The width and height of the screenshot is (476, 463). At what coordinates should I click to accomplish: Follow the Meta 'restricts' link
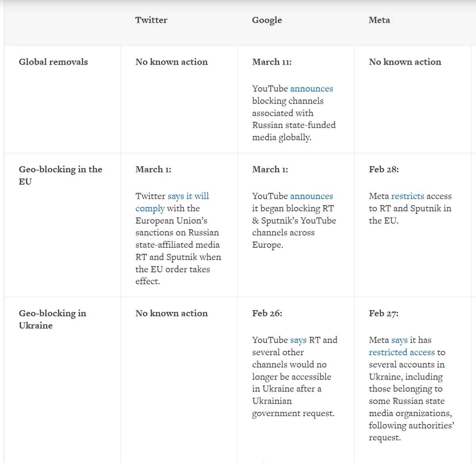pyautogui.click(x=407, y=196)
